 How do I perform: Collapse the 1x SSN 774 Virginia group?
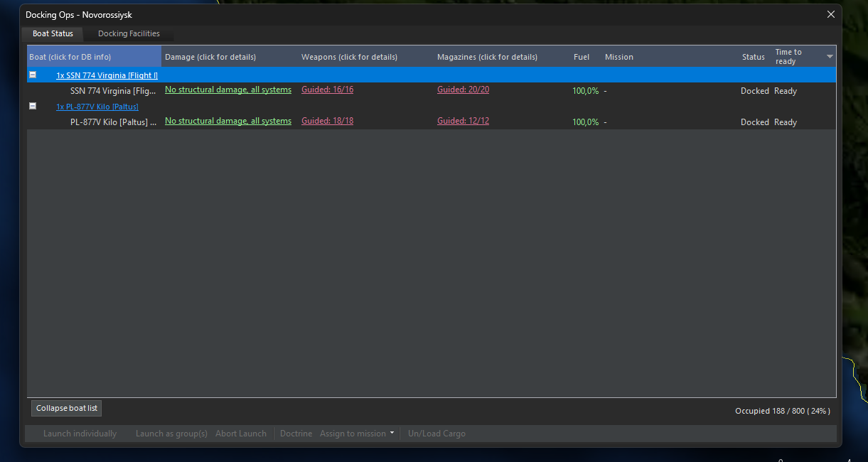click(x=33, y=74)
